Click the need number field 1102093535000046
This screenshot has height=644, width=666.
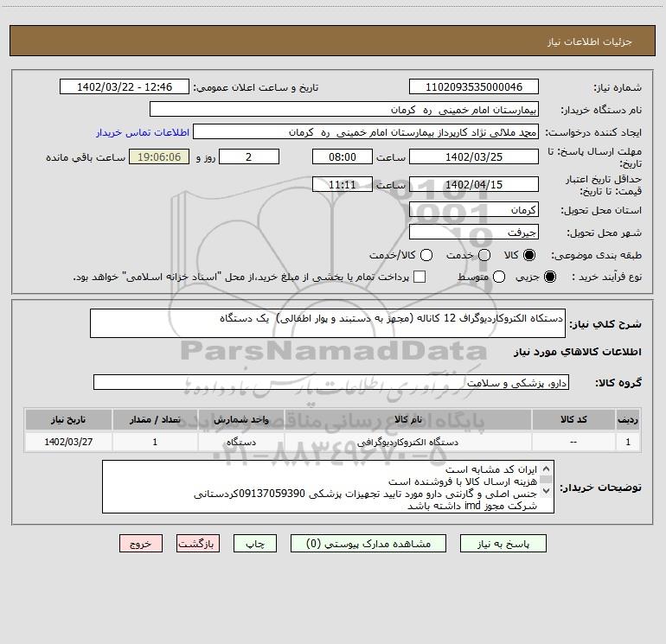pos(474,87)
